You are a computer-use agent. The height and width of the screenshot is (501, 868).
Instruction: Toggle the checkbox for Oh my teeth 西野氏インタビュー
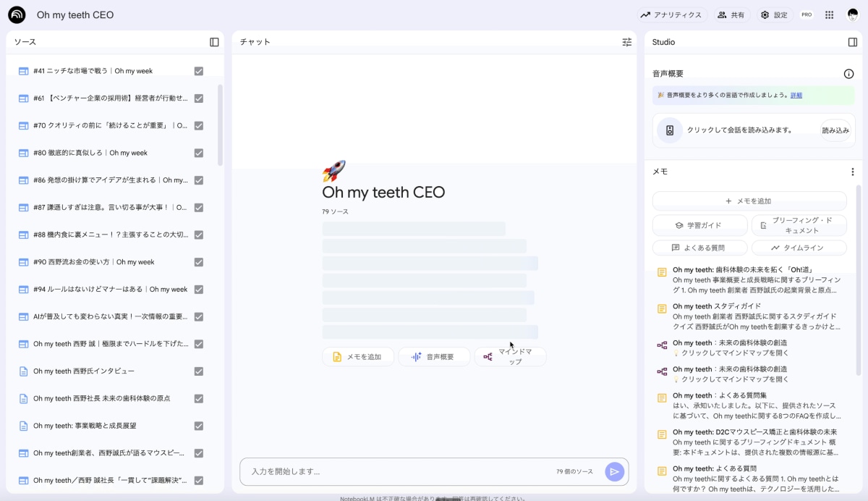[x=197, y=371]
